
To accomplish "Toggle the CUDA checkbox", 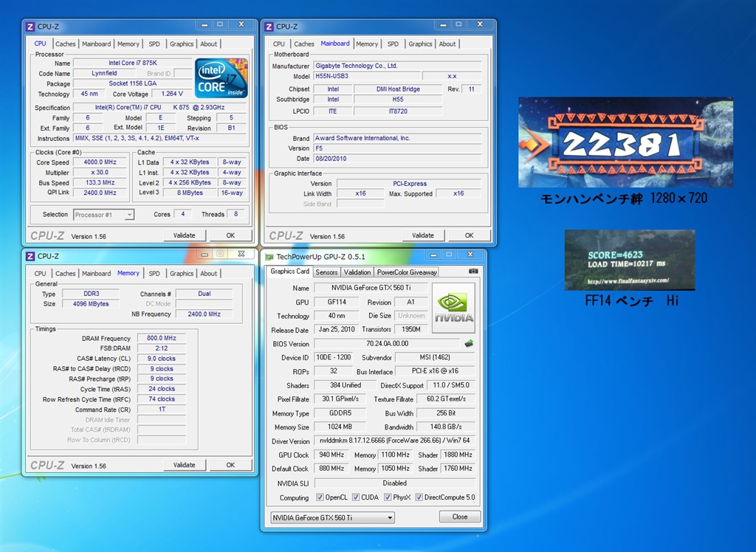I will click(x=356, y=497).
